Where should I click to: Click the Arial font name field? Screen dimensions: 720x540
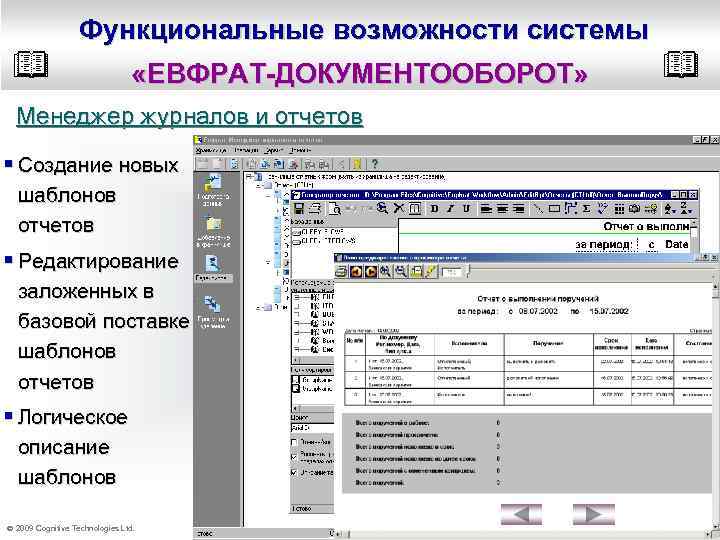click(312, 428)
